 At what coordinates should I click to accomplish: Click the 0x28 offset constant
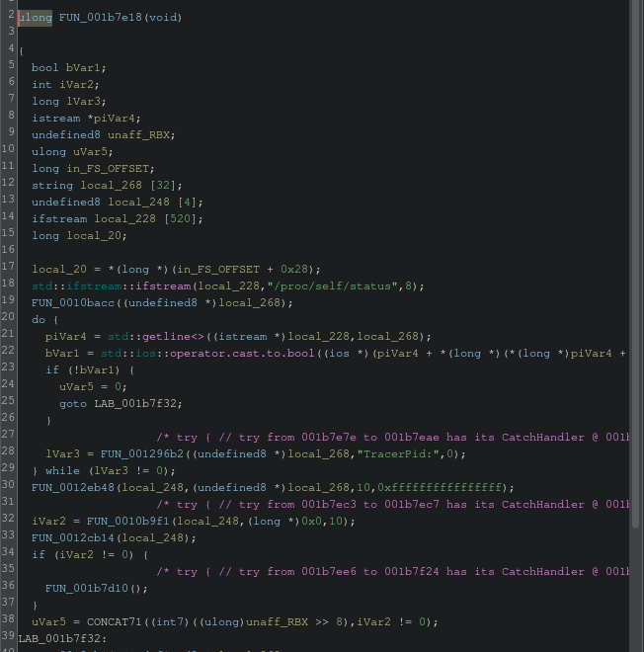[294, 269]
